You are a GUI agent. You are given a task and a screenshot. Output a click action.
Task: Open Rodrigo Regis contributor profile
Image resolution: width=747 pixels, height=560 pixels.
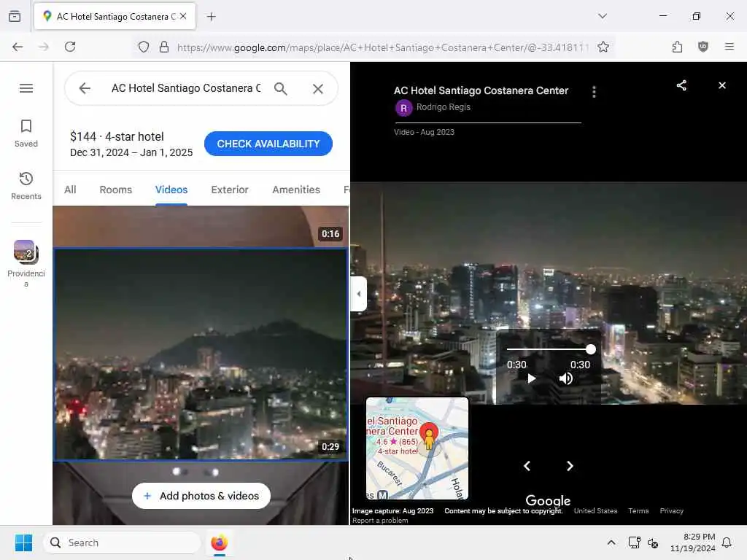point(443,107)
